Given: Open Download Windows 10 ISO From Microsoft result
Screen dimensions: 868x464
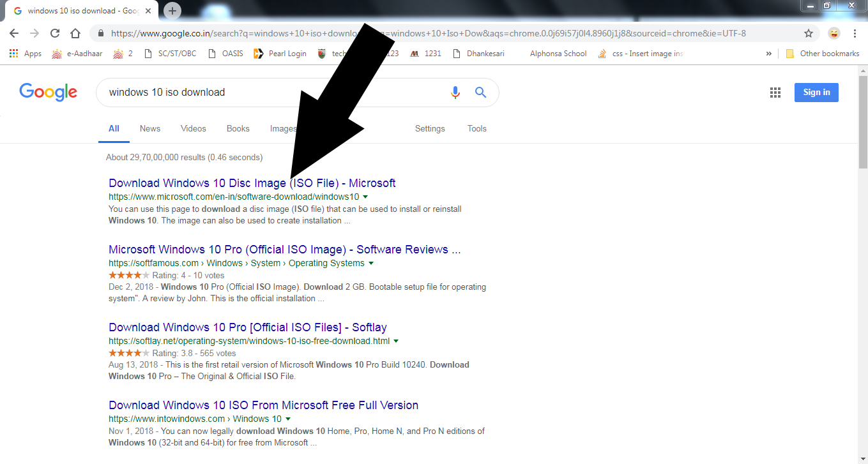Looking at the screenshot, I should tap(264, 405).
